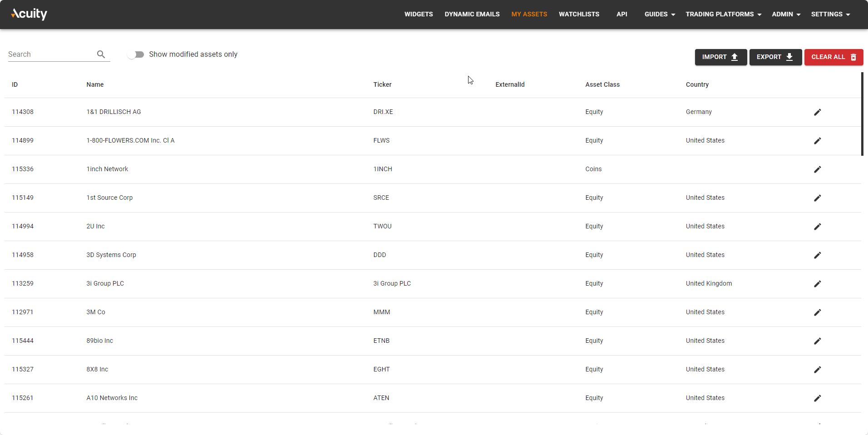The image size is (868, 435).
Task: Open the Watchlists tab
Action: (x=579, y=14)
